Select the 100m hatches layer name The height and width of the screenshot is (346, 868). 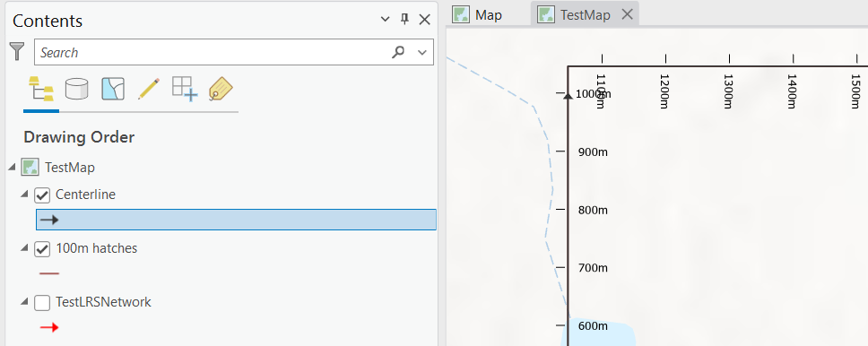pos(96,248)
